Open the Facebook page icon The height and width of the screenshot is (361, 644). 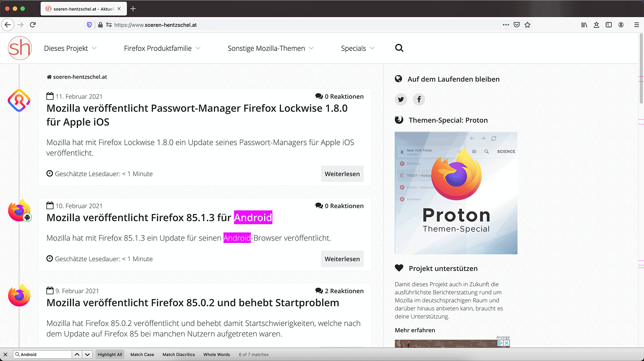tap(419, 100)
